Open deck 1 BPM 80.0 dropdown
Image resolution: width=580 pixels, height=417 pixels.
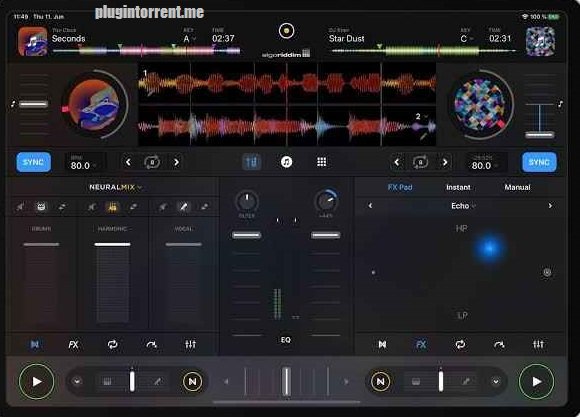[84, 163]
